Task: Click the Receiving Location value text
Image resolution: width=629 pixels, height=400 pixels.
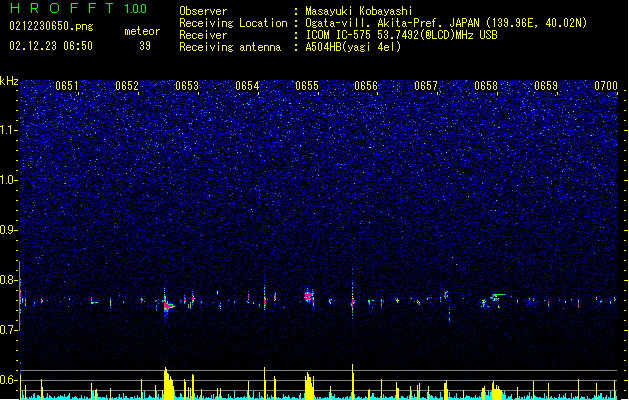Action: pyautogui.click(x=446, y=23)
